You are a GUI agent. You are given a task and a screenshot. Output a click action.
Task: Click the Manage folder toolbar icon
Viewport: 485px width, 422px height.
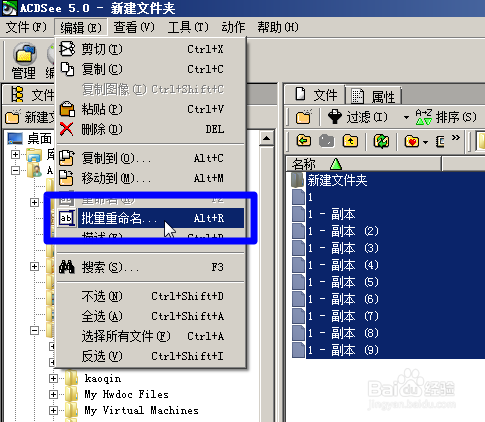click(24, 53)
